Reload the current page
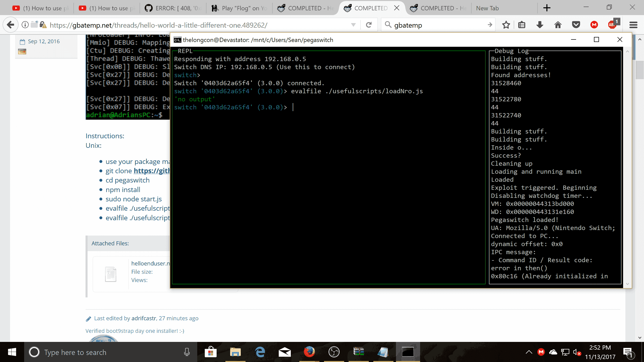644x362 pixels. tap(369, 25)
